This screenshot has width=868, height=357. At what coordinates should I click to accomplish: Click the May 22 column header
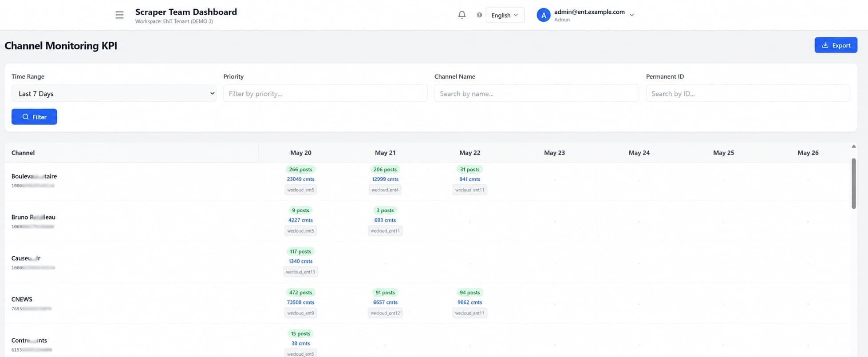470,153
